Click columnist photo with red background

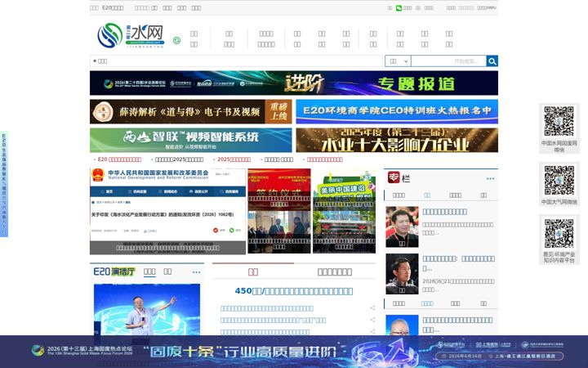coord(402,227)
